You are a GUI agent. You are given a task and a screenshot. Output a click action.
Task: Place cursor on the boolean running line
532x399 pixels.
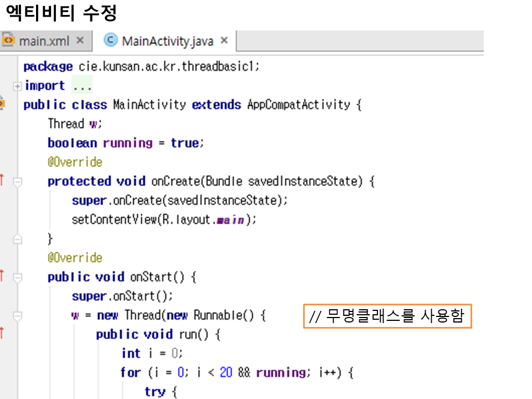click(x=126, y=143)
